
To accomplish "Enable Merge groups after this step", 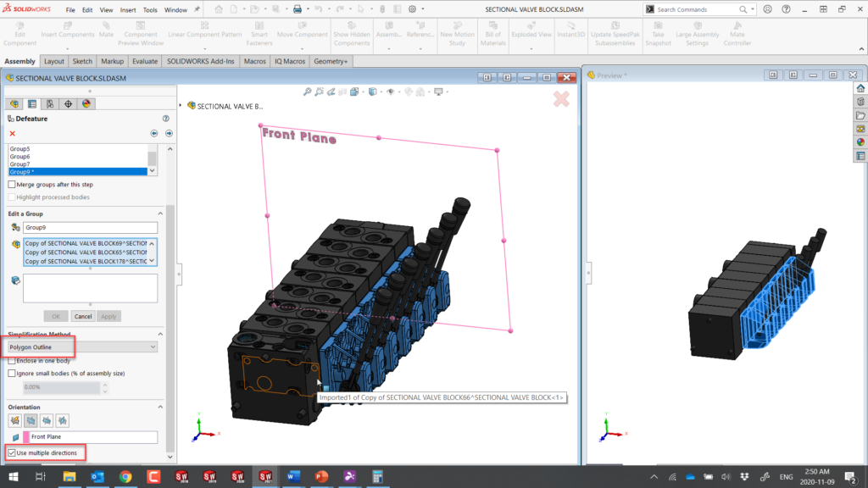I will (x=12, y=184).
